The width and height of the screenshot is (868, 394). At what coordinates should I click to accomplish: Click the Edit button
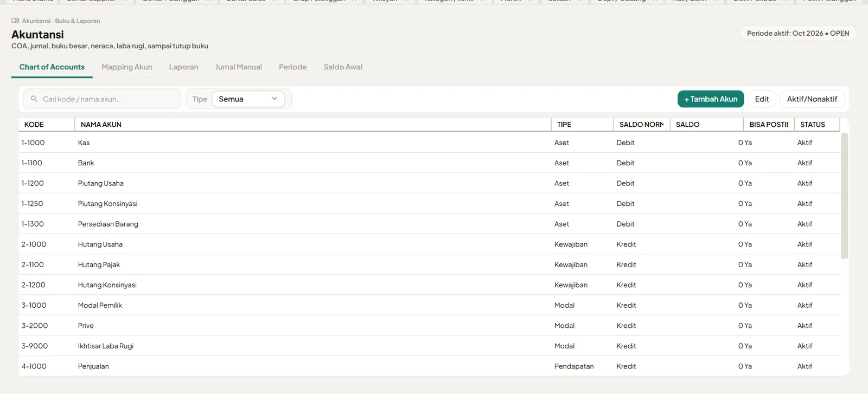(762, 99)
